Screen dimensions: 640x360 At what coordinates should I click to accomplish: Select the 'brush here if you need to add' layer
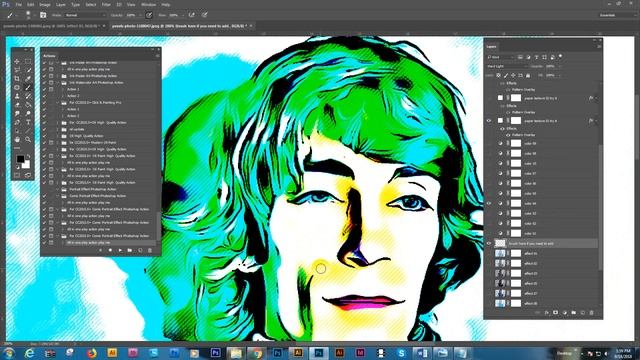click(546, 243)
